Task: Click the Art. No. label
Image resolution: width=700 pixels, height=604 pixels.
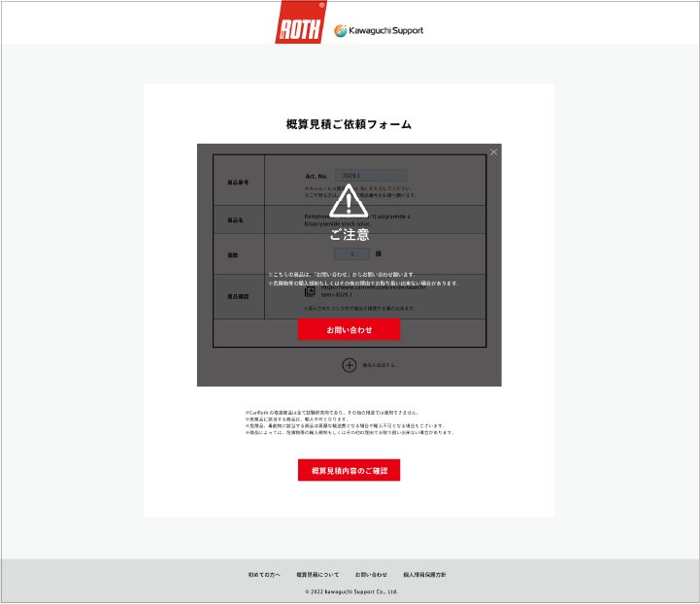Action: pos(317,177)
